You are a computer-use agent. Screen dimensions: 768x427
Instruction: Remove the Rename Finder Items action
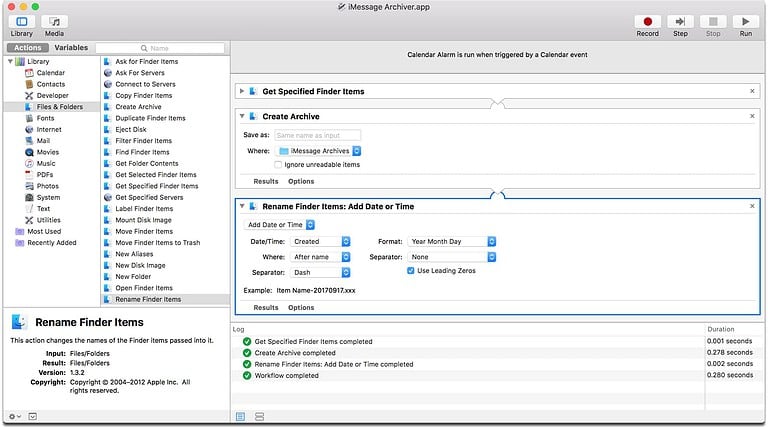click(x=752, y=206)
